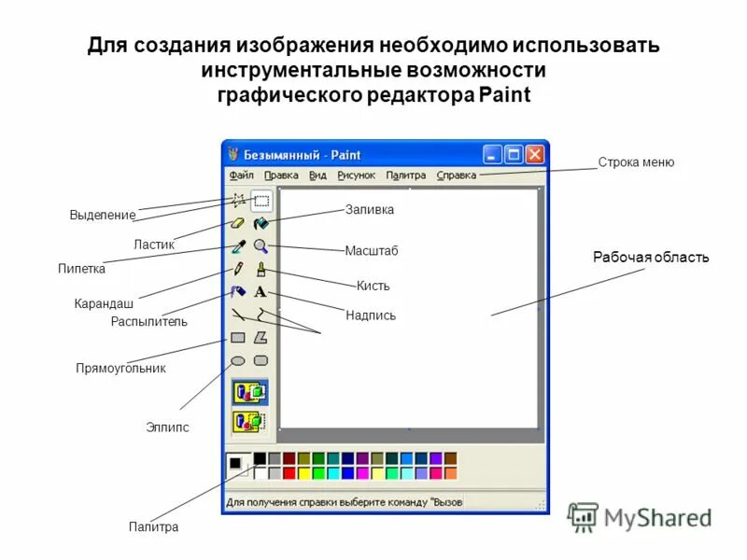Viewport: 747px width, 560px height.
Task: Select the Pick Color eyedropper tool
Action: pyautogui.click(x=238, y=246)
